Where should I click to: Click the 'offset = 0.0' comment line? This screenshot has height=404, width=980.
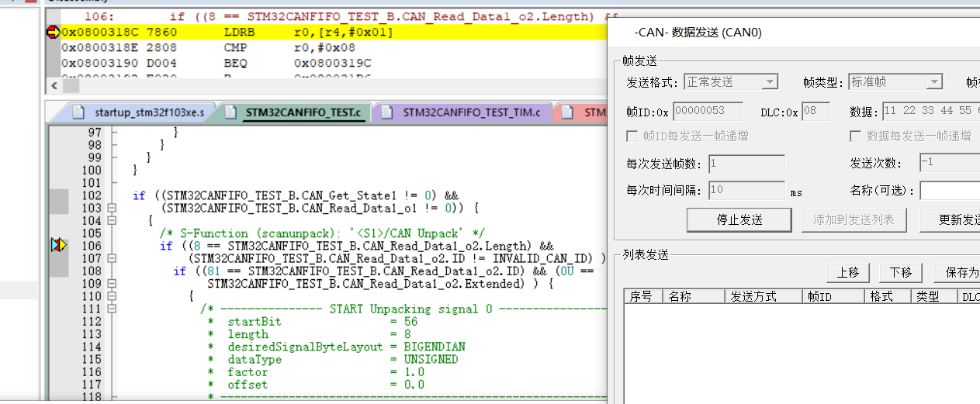[315, 384]
